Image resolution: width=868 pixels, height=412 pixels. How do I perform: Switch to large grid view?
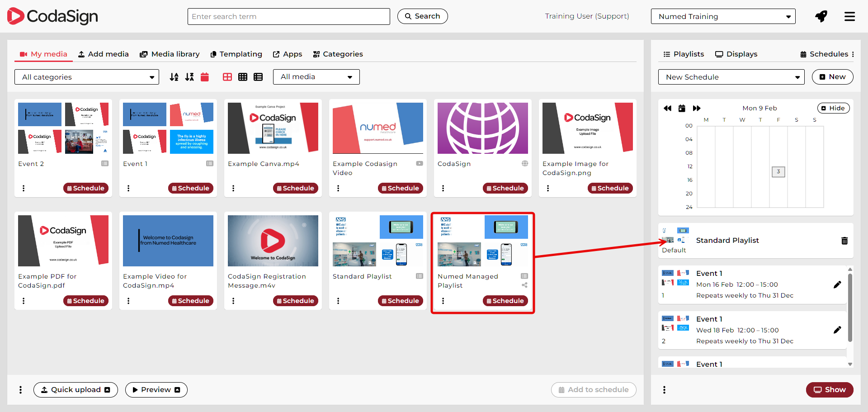227,77
